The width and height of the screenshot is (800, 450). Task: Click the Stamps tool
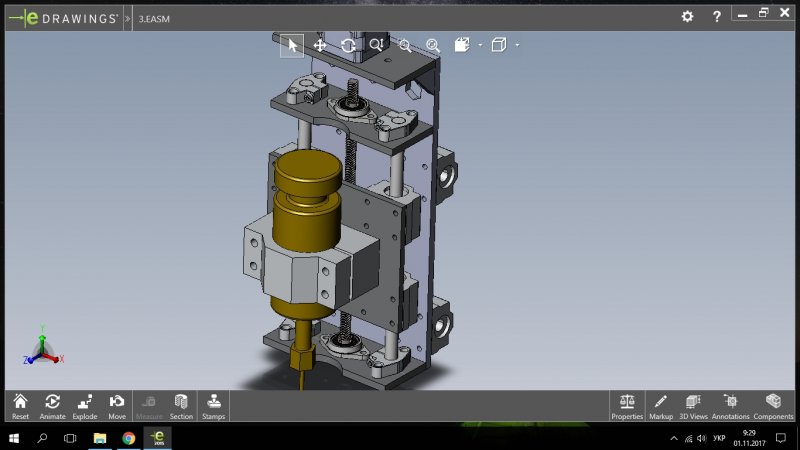pos(213,405)
